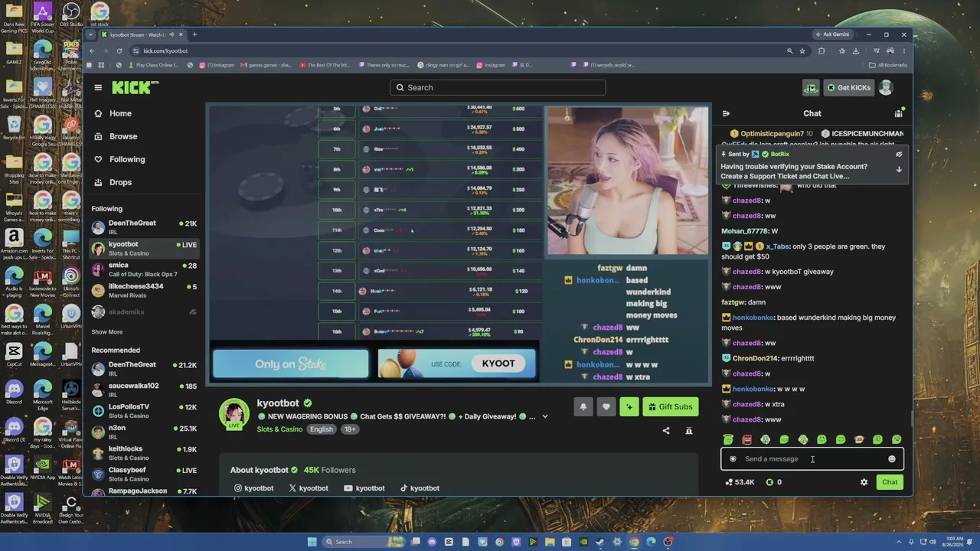The width and height of the screenshot is (980, 551).
Task: Open Classybeef in Recommended list
Action: click(x=144, y=474)
